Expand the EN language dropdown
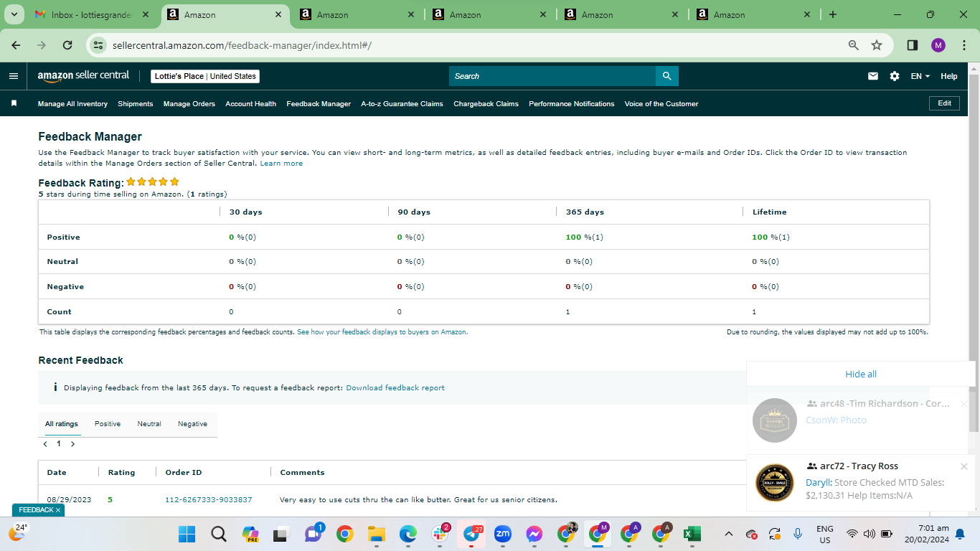Viewport: 980px width, 551px height. pyautogui.click(x=920, y=76)
